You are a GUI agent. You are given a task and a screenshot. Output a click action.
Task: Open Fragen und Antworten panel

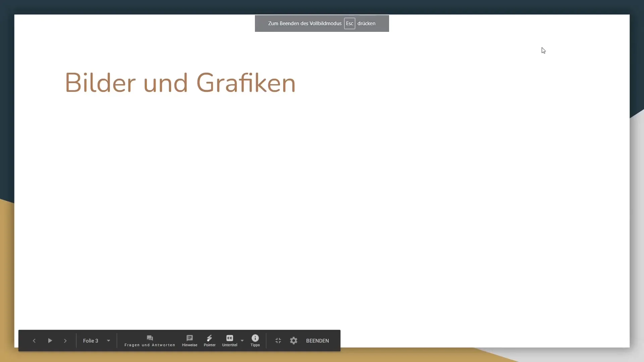150,341
